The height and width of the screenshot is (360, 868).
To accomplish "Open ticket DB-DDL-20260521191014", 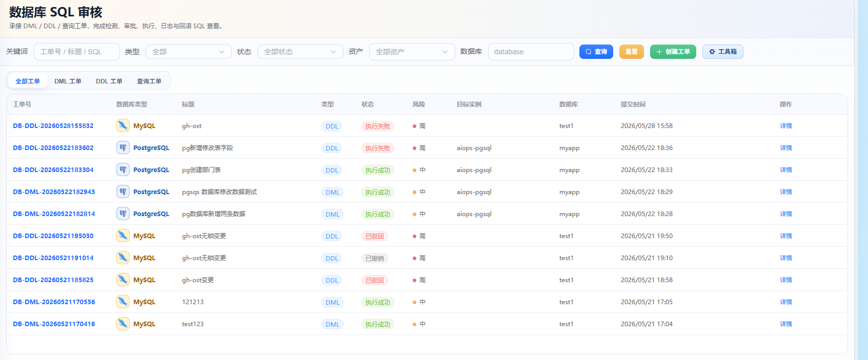I will (53, 258).
